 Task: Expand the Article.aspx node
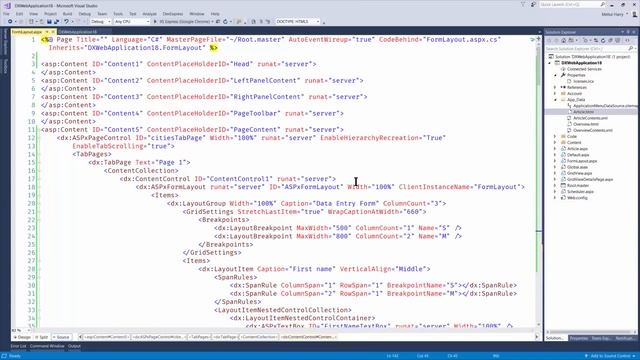click(555, 149)
